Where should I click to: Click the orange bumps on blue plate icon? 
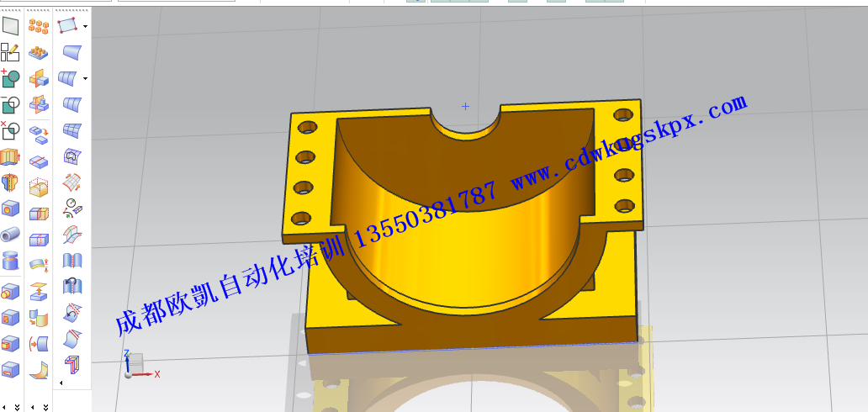pyautogui.click(x=39, y=52)
